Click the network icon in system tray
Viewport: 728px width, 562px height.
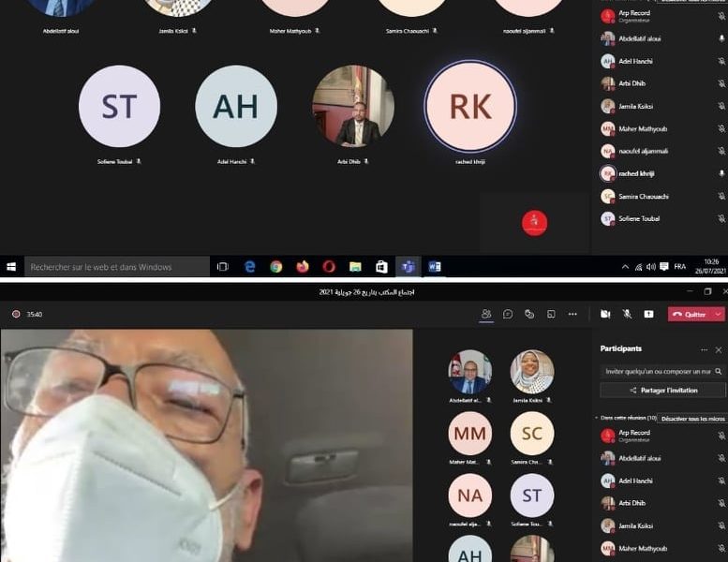(x=638, y=267)
